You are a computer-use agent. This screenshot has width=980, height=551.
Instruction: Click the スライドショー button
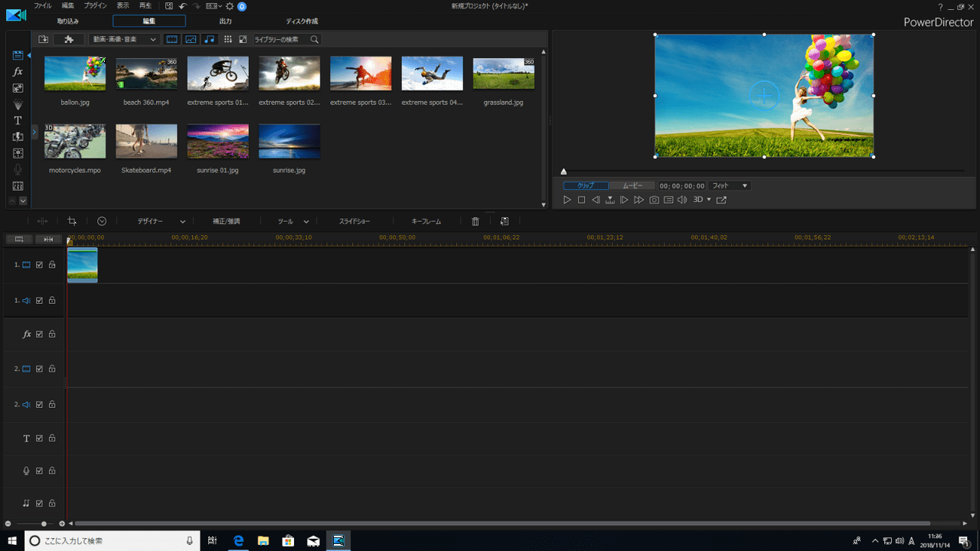pyautogui.click(x=354, y=221)
